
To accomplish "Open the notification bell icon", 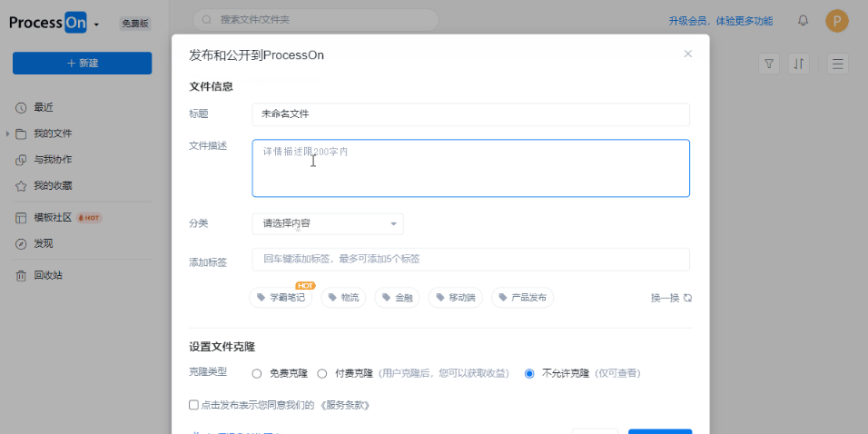I will pos(803,21).
